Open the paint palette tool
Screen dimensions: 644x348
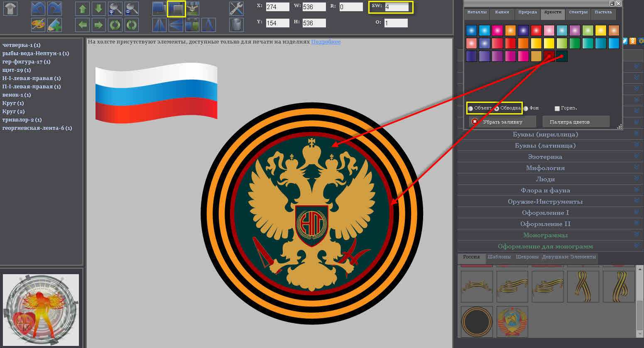point(38,25)
